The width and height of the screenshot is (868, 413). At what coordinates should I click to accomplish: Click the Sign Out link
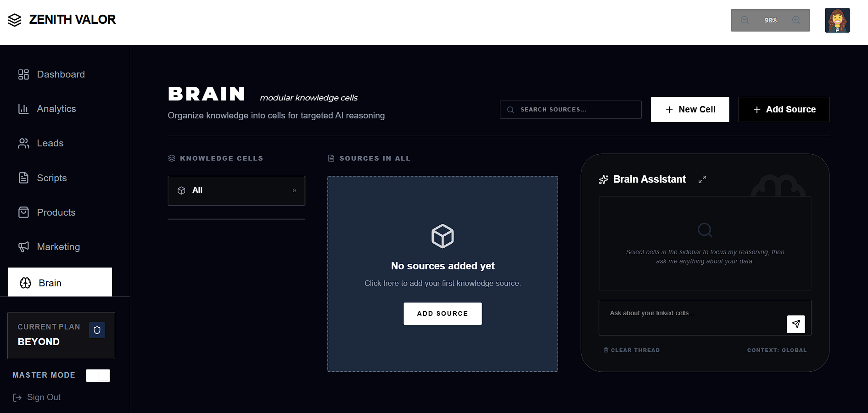[x=44, y=397]
